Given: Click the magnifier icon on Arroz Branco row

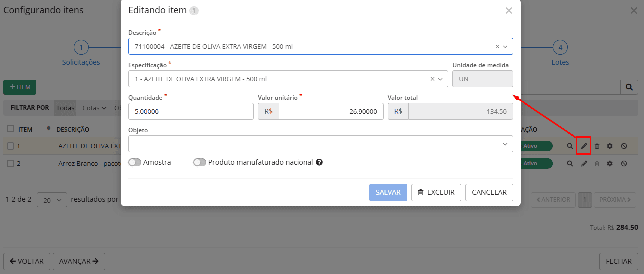Looking at the screenshot, I should coord(570,164).
